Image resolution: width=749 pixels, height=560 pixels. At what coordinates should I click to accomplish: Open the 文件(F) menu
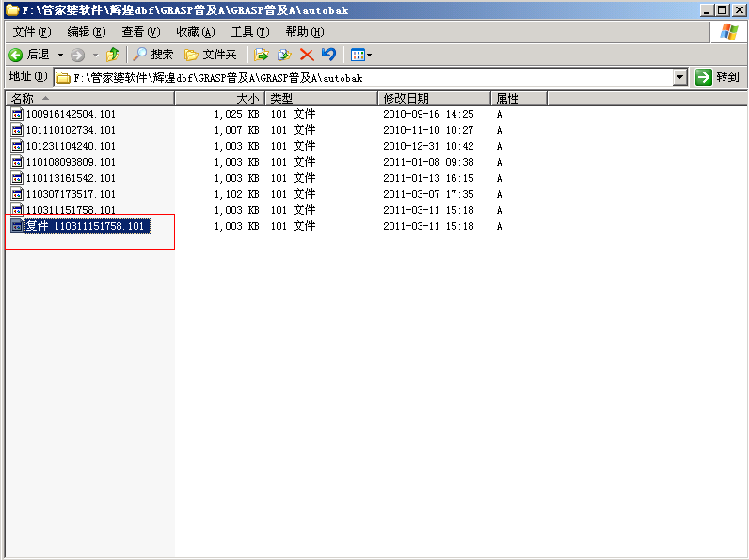tap(31, 32)
